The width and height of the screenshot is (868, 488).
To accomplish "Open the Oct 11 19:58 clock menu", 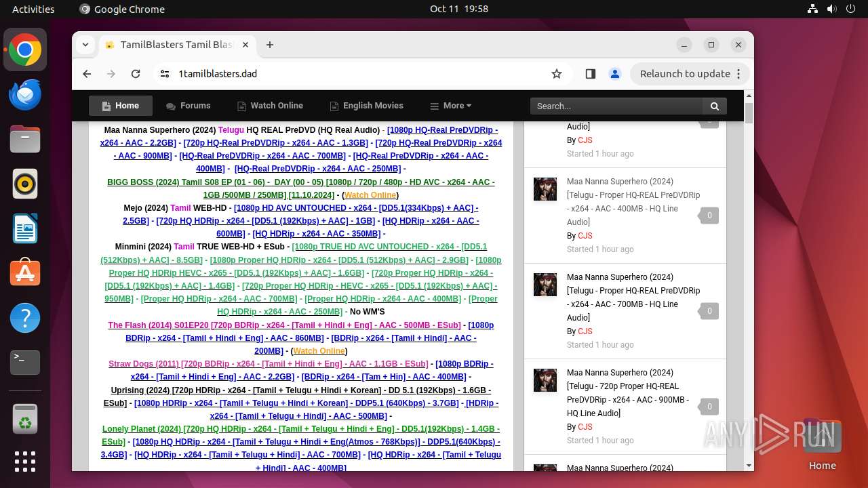I will 459,9.
